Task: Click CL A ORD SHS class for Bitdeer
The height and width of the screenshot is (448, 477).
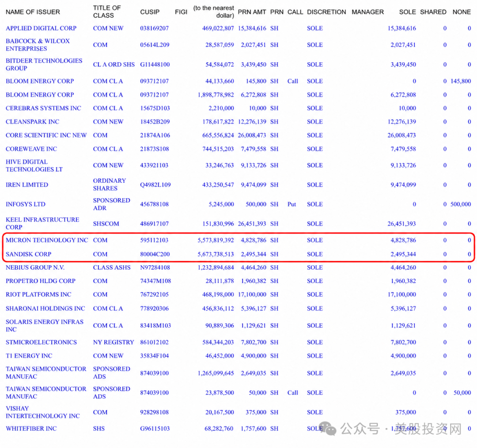Action: coord(114,64)
